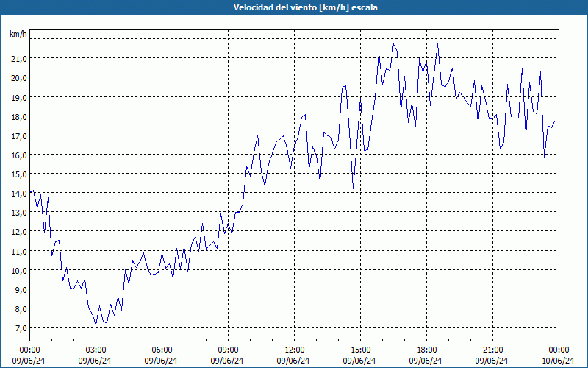Click the 12:00 time axis label
The width and height of the screenshot is (588, 368).
point(295,350)
